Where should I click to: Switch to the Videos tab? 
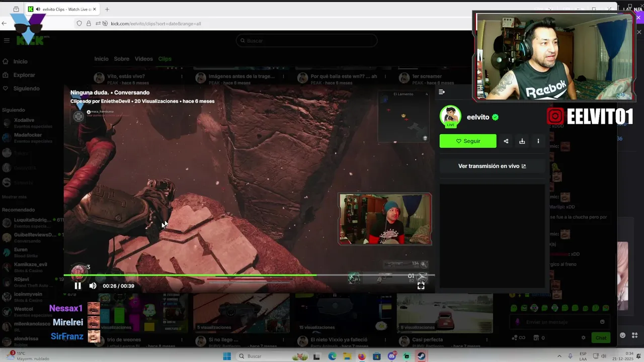coord(143,59)
